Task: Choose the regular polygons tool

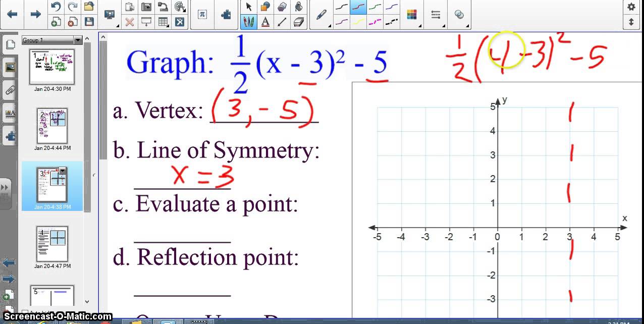Action: (282, 7)
